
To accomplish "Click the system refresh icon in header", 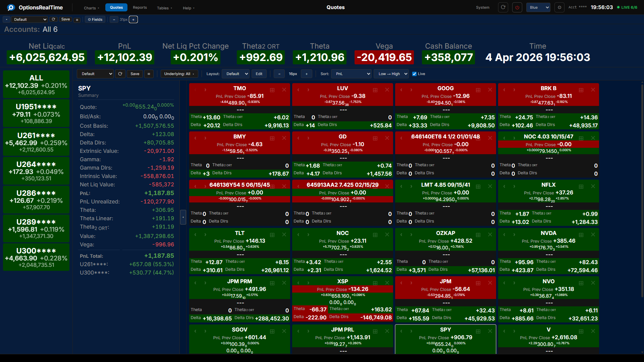I will pyautogui.click(x=503, y=7).
